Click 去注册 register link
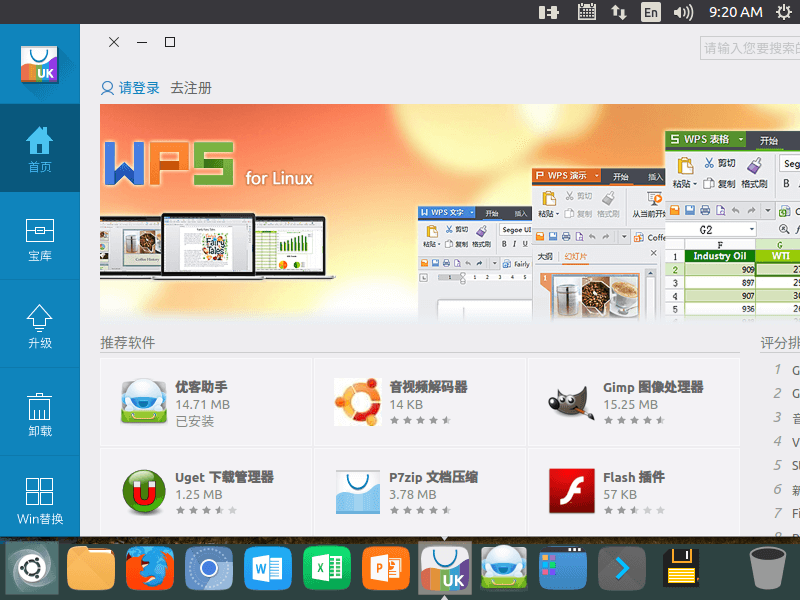The height and width of the screenshot is (600, 800). (x=191, y=88)
